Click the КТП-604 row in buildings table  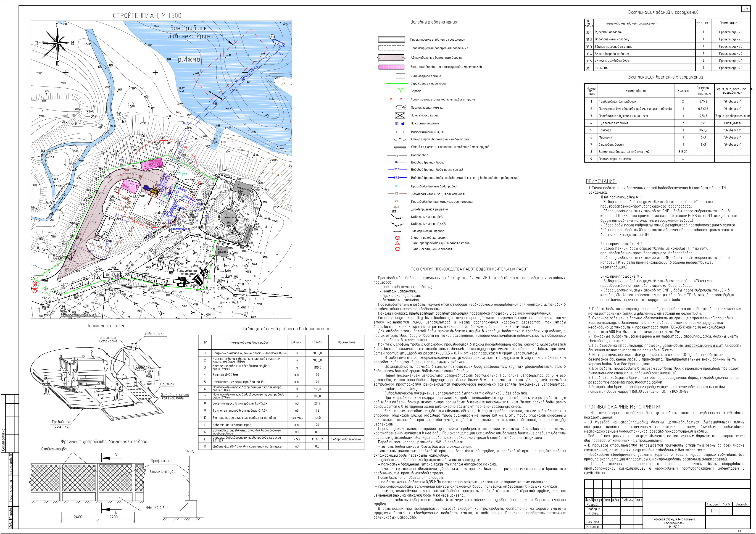coord(667,68)
